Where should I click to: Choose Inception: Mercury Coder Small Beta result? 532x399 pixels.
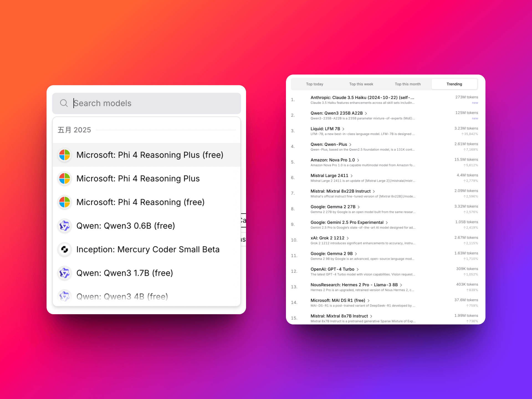(147, 249)
